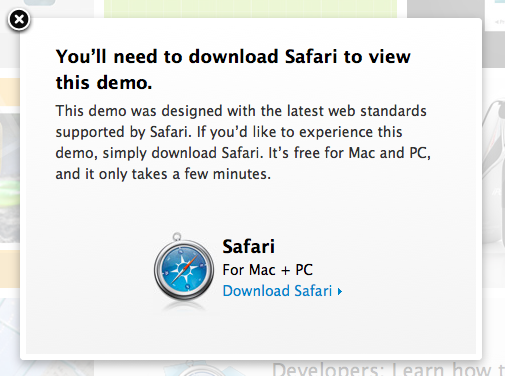Select the bold Safari title beside the compass
Viewport: 505px width, 376px height.
[248, 246]
